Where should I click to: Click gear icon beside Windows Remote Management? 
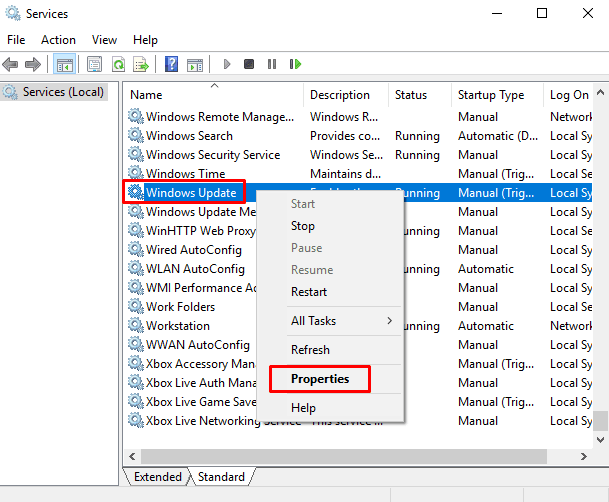136,116
